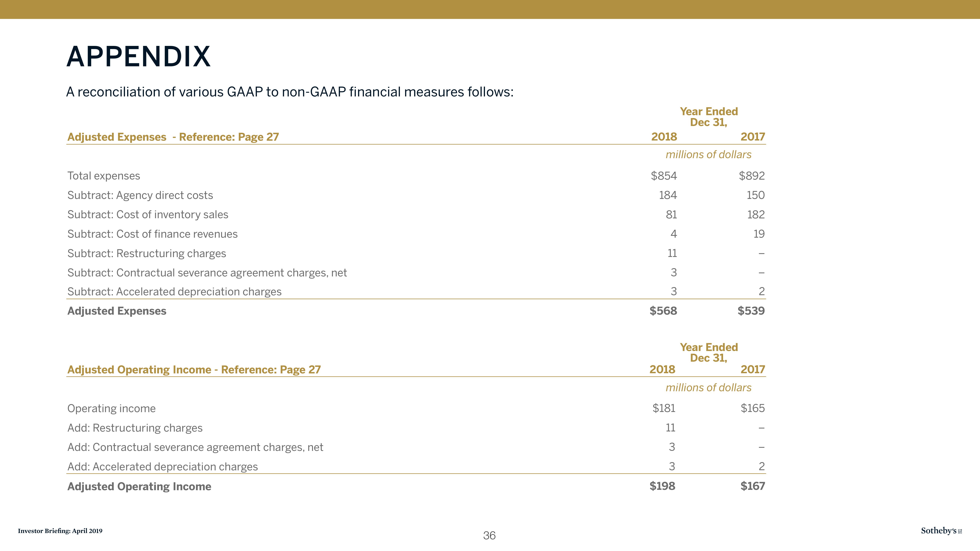The height and width of the screenshot is (551, 980).
Task: Click the $539 adjusted expenses total
Action: (751, 311)
